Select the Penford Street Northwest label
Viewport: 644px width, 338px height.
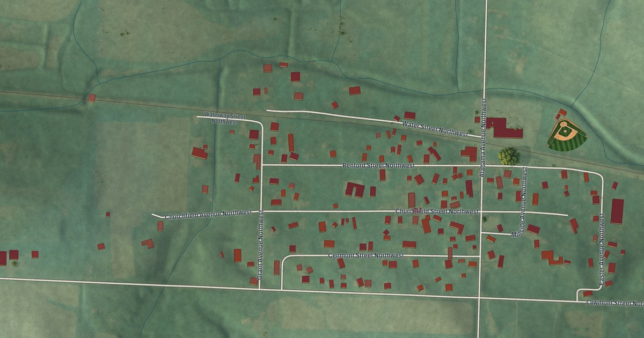(x=378, y=165)
